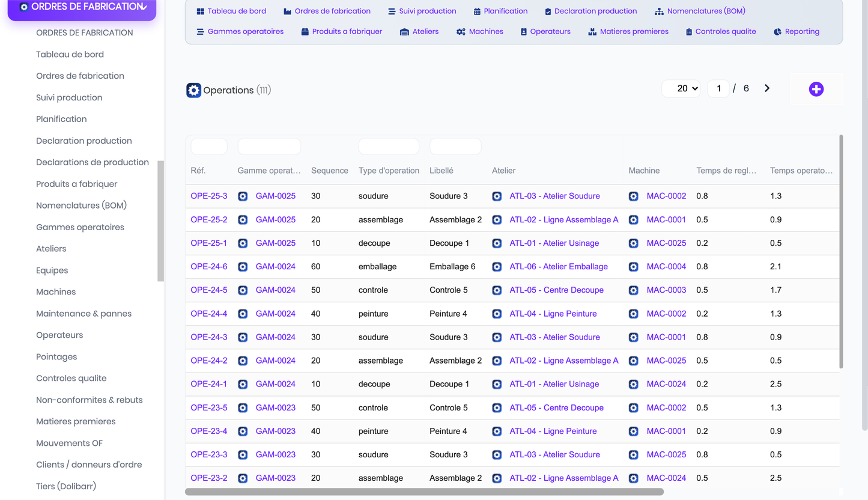Open the Planification tab in top navigation
868x500 pixels.
(500, 11)
